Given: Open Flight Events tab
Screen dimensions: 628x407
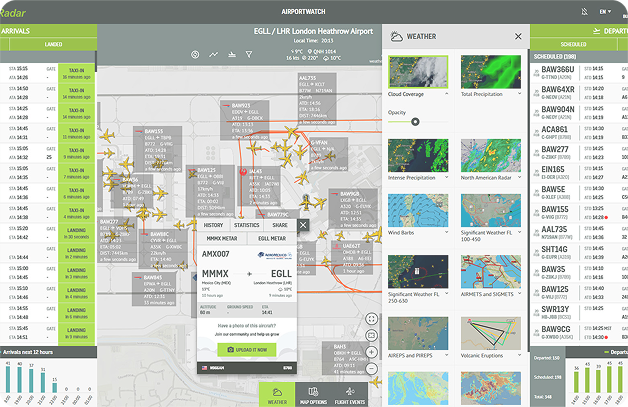Looking at the screenshot, I should pyautogui.click(x=350, y=394).
